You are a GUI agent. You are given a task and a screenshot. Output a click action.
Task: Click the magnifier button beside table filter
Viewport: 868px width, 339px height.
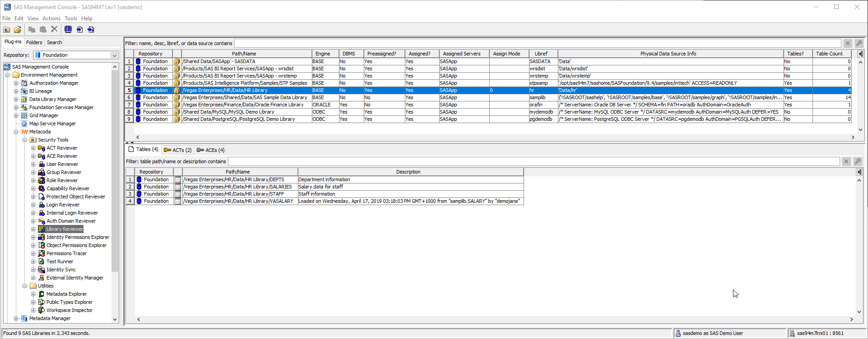(x=858, y=161)
